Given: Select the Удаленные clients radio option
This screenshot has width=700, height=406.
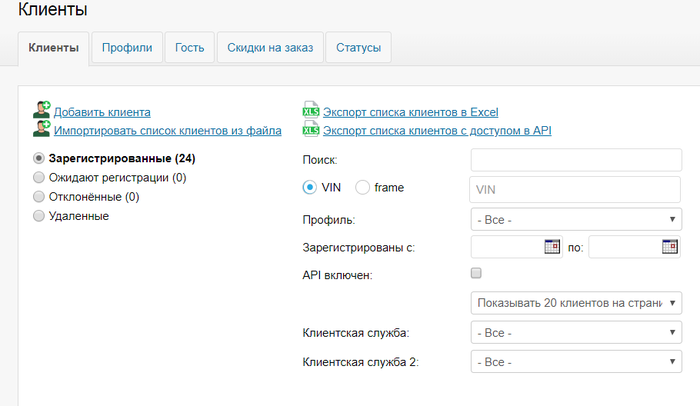Looking at the screenshot, I should pyautogui.click(x=39, y=215).
